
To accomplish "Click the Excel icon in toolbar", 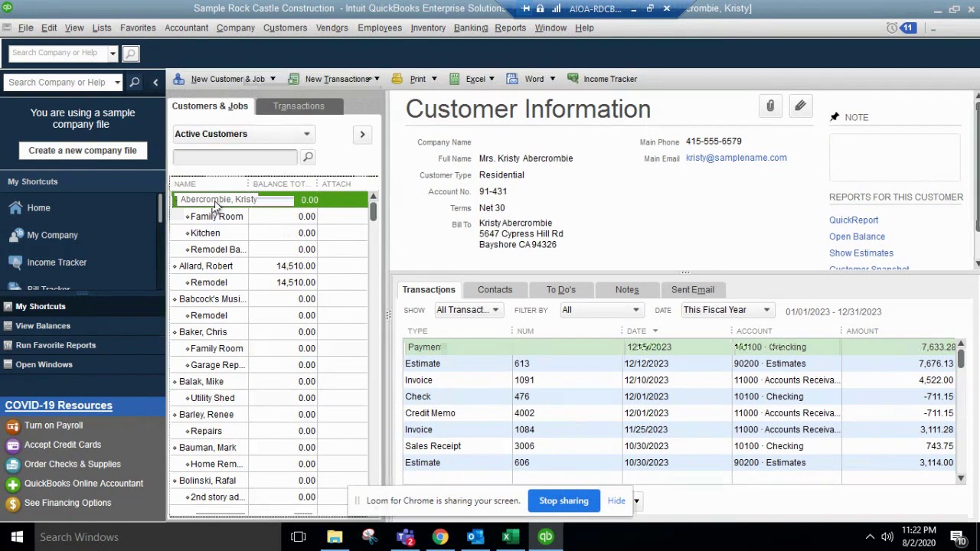I will [455, 79].
